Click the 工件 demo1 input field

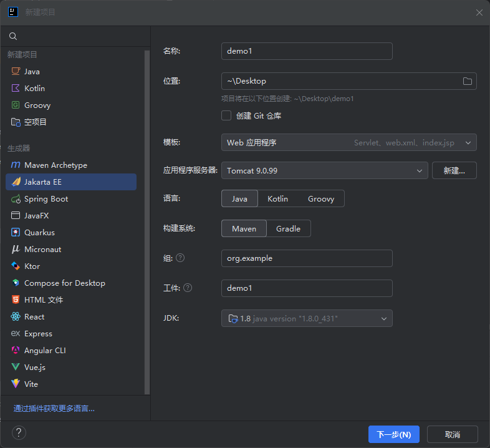click(x=307, y=288)
